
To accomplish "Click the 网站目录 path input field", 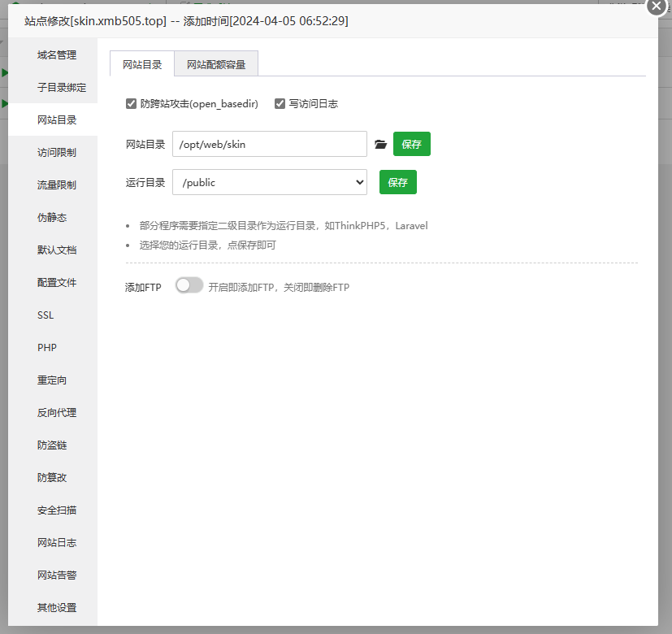I will (x=269, y=145).
